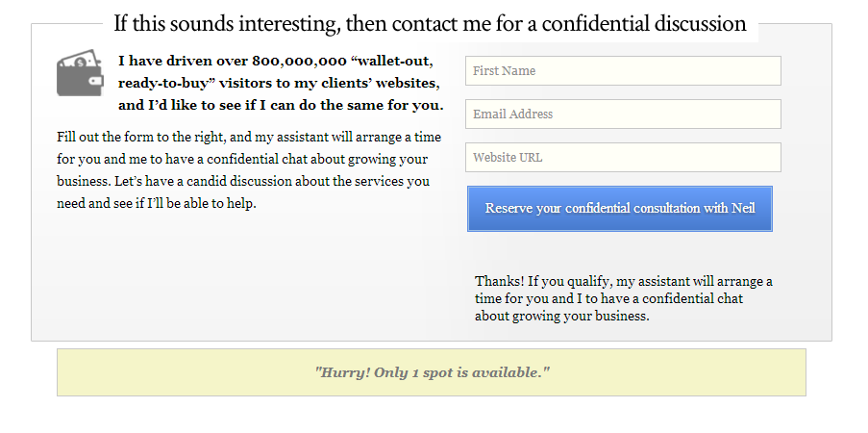Click "Only 1 spot is available" text
The image size is (868, 433).
(x=459, y=372)
